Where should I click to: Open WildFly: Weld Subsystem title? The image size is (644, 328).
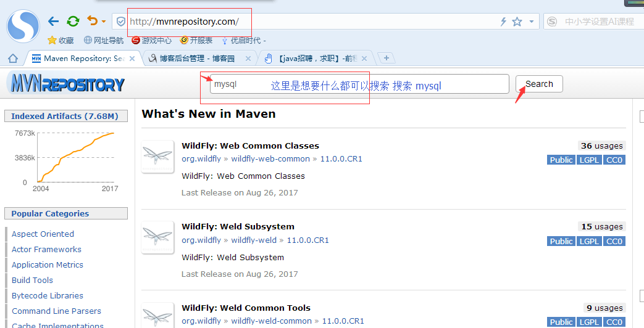238,227
